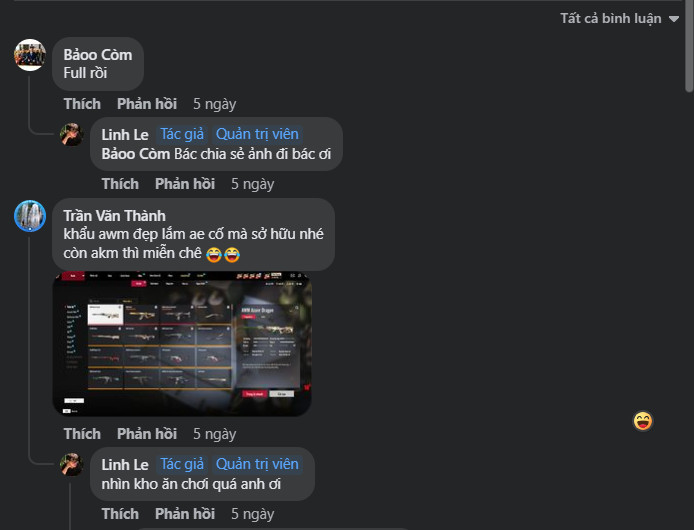Image resolution: width=694 pixels, height=530 pixels.
Task: Click the dropdown arrow beside Tất cả bình luận
Action: (674, 19)
